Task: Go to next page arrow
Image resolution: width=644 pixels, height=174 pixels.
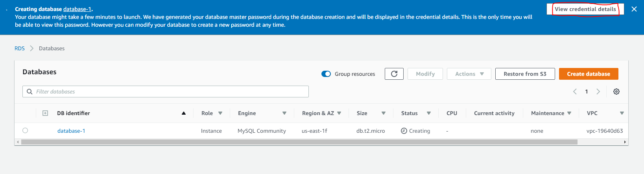Action: tap(598, 92)
